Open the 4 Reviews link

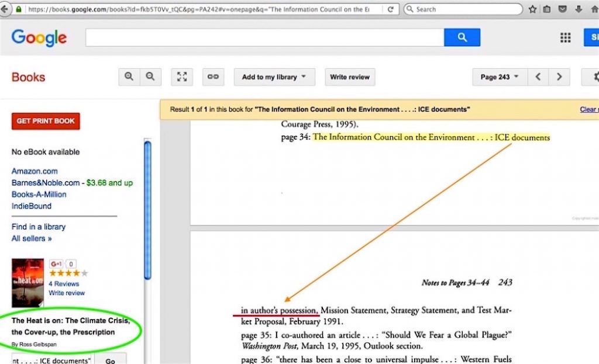tap(64, 284)
